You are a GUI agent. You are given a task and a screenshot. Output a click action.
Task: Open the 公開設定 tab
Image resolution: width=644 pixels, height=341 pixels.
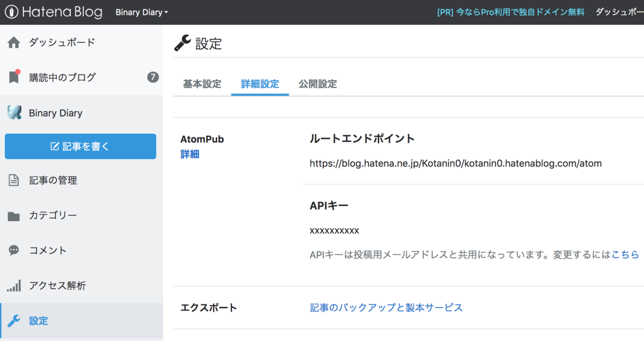tap(318, 84)
